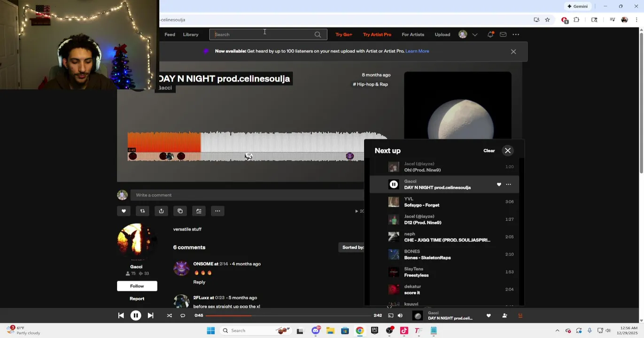The width and height of the screenshot is (644, 338).
Task: Jump to 2:14 timestamp in ONSOME's comment
Action: click(x=224, y=264)
